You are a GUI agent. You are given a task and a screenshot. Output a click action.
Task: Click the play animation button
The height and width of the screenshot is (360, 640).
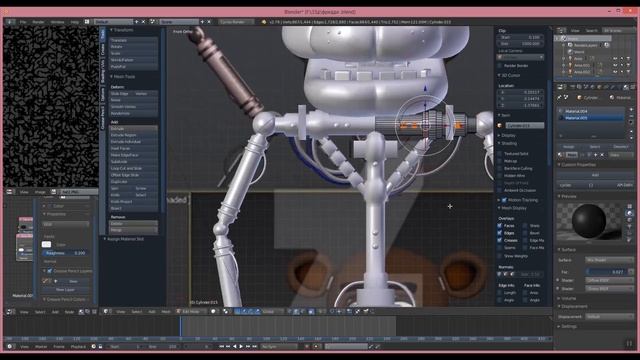241,347
